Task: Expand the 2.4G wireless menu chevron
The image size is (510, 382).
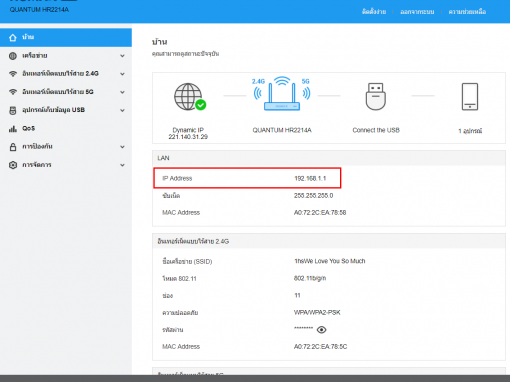Action: (x=122, y=74)
